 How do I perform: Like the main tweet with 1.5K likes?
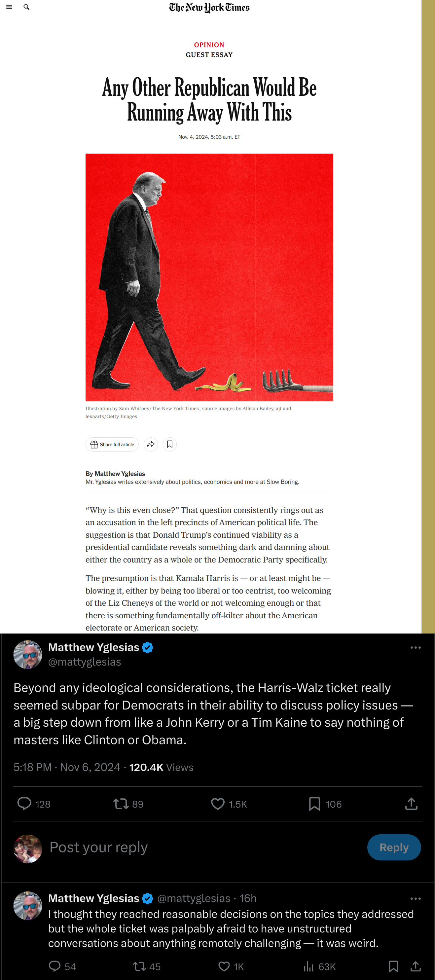point(229,804)
